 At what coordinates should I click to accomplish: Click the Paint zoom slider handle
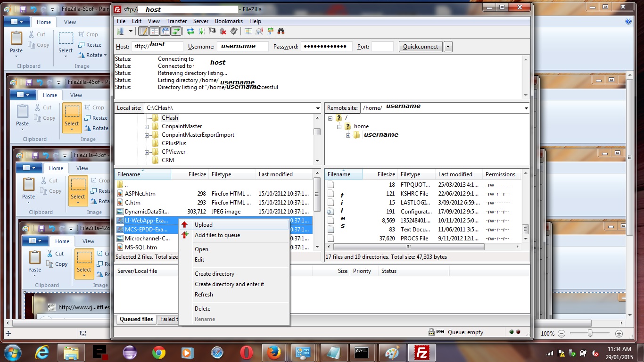[590, 333]
